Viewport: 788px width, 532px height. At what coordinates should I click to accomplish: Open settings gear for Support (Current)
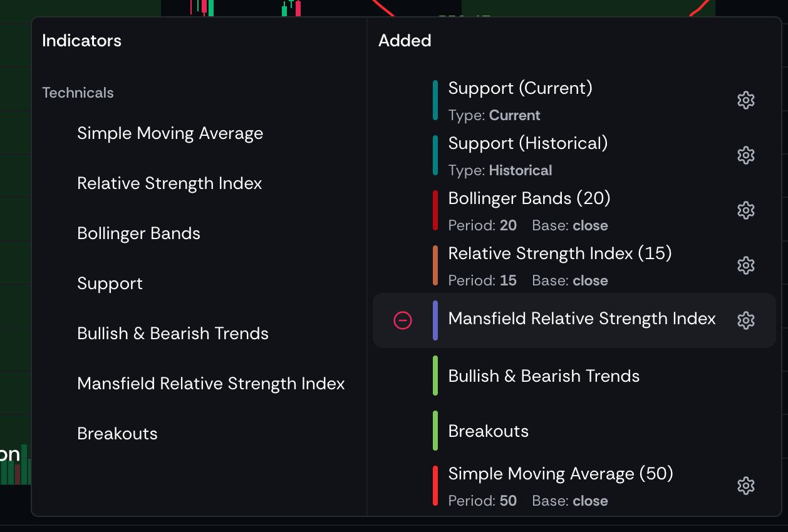pyautogui.click(x=745, y=100)
